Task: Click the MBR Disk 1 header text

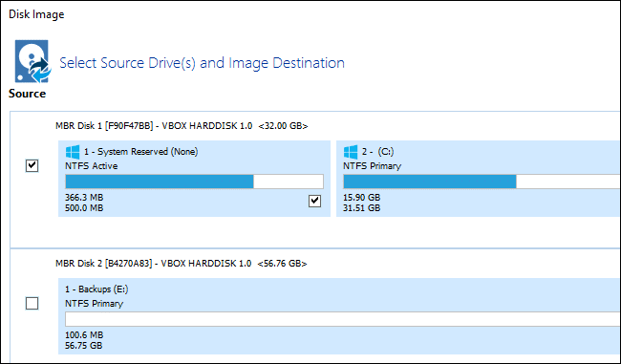Action: (182, 126)
